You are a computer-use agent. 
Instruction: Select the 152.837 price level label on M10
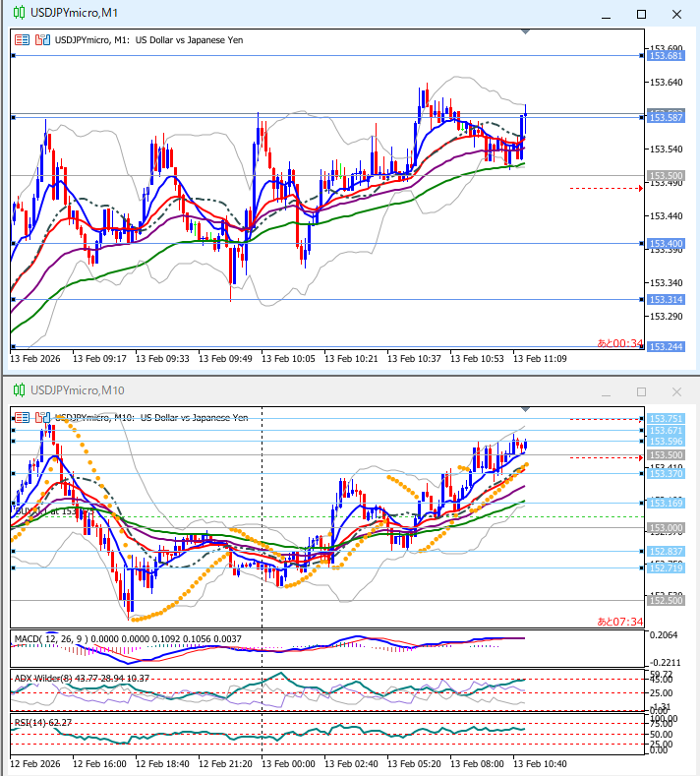667,552
